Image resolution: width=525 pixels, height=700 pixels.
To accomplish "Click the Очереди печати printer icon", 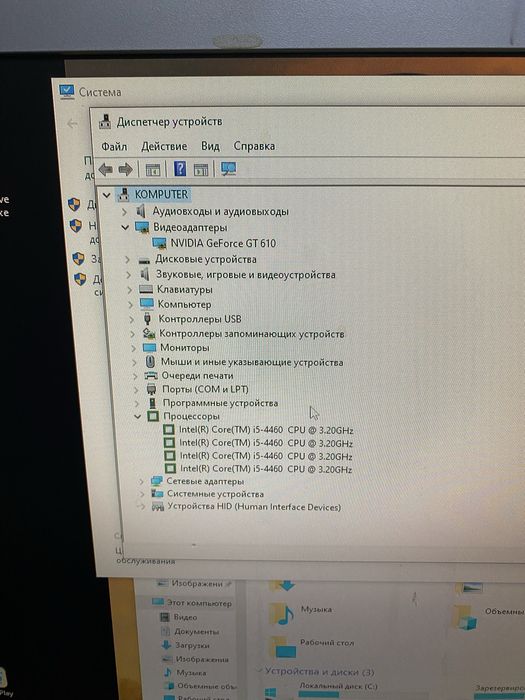I will (151, 376).
